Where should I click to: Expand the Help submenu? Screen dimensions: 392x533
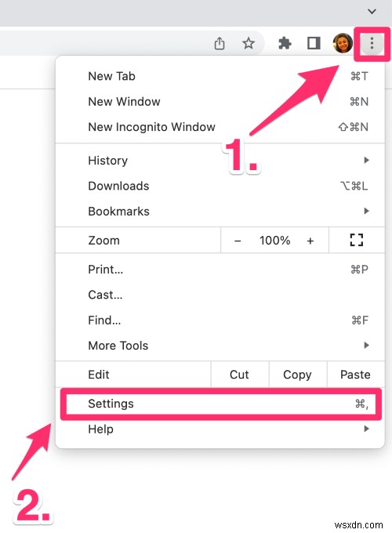[220, 429]
